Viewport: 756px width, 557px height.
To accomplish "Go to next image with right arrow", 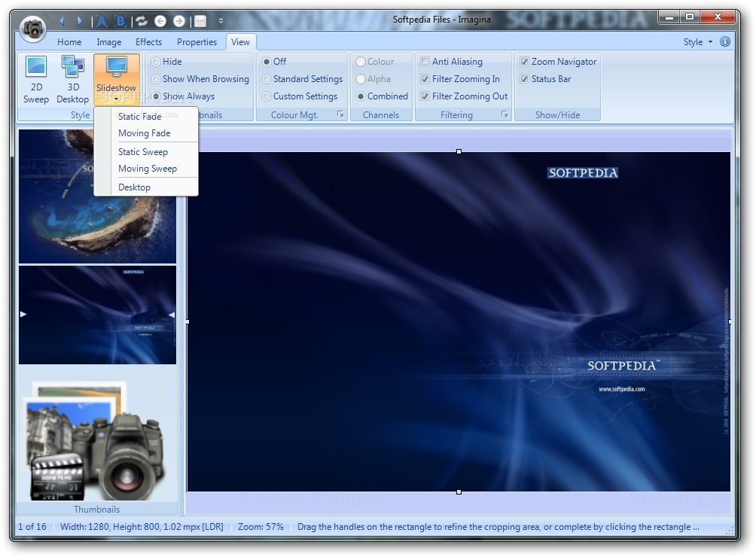I will pyautogui.click(x=80, y=21).
